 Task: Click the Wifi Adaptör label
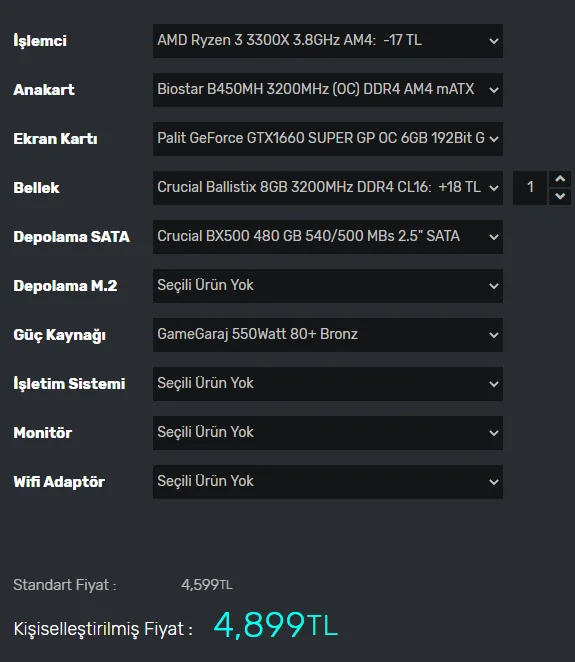[x=59, y=482]
